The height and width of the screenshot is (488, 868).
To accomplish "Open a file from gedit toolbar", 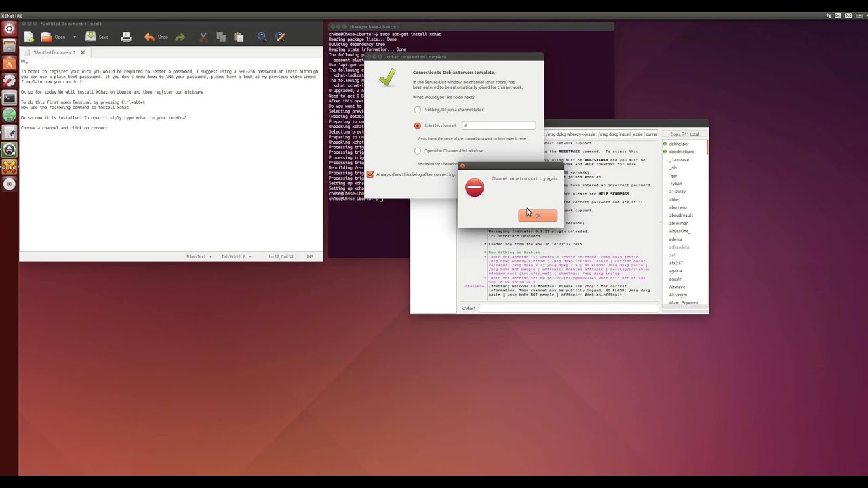I will click(52, 37).
